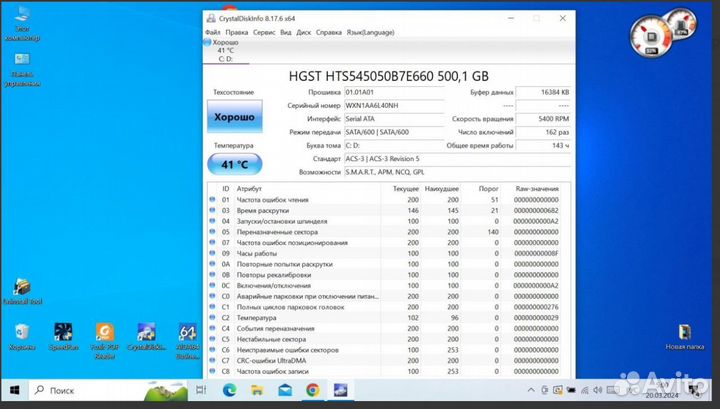Open File Explorer from the taskbar

257,390
